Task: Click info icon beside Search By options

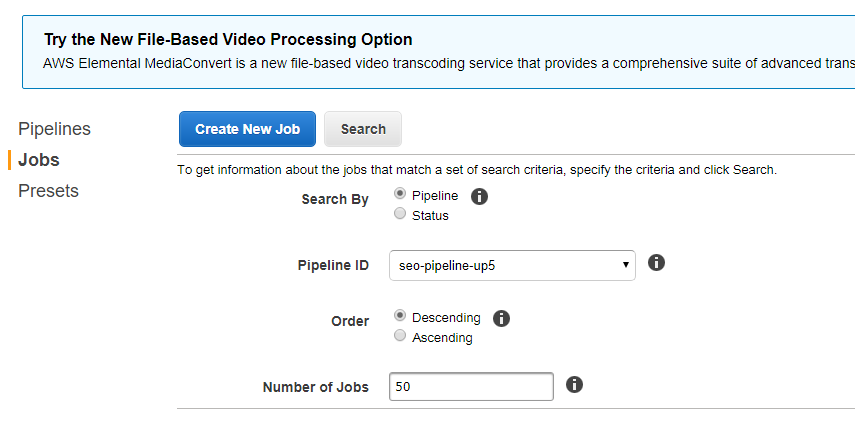Action: 479,196
